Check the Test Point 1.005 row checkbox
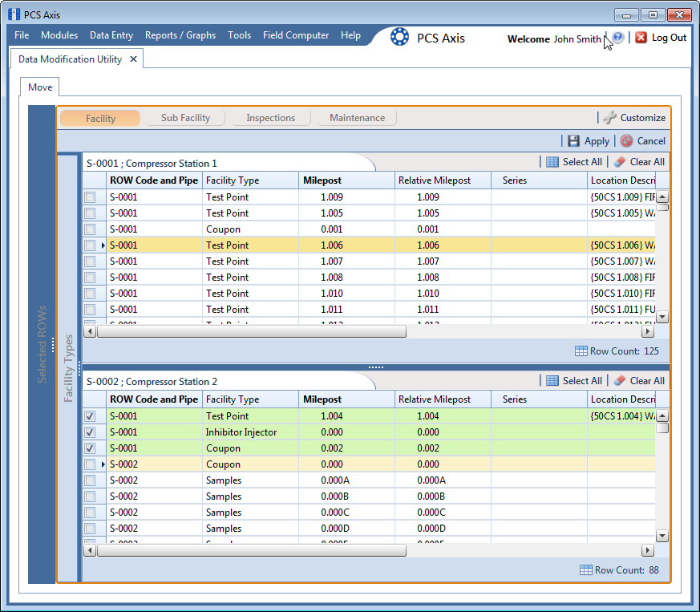This screenshot has height=612, width=700. tap(90, 213)
